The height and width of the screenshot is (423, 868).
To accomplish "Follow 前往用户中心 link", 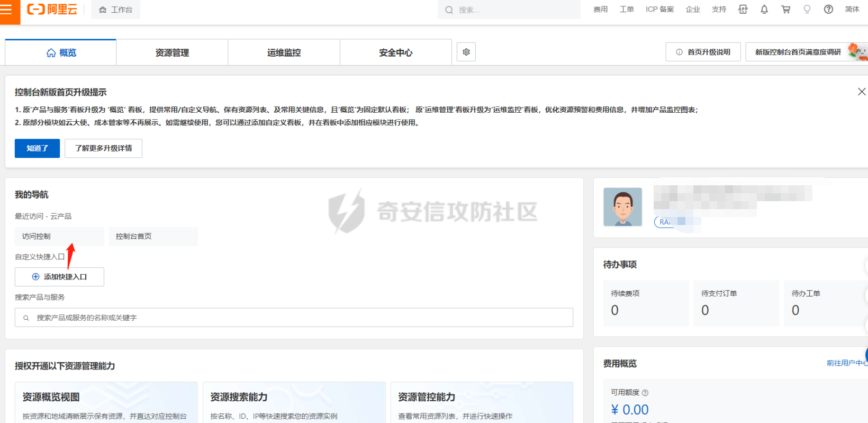I will click(847, 363).
